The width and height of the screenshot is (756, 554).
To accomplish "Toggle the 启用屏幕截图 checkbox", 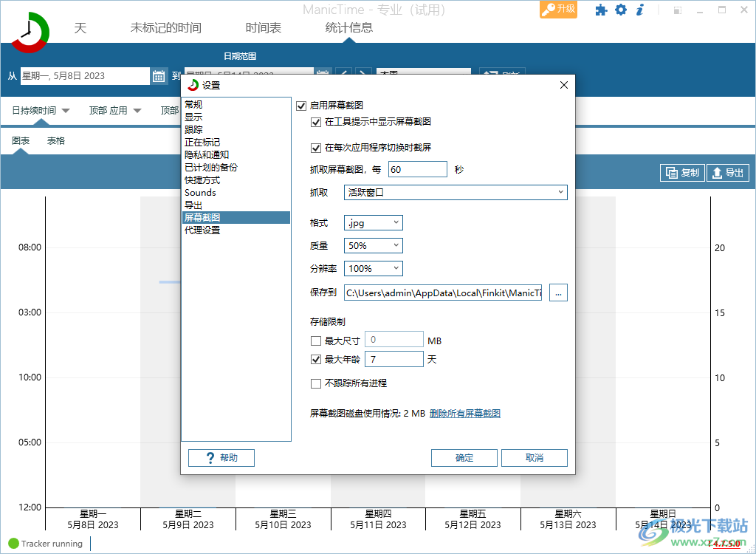I will (301, 106).
